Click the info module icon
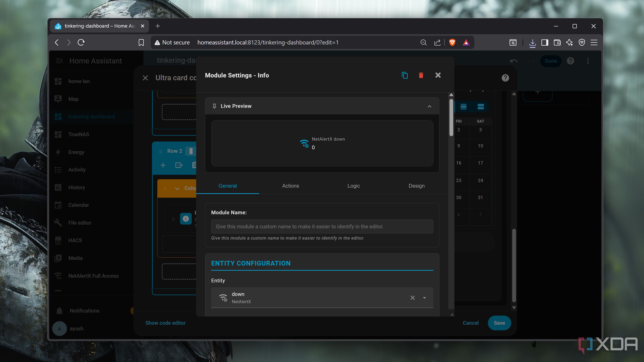 tap(186, 219)
